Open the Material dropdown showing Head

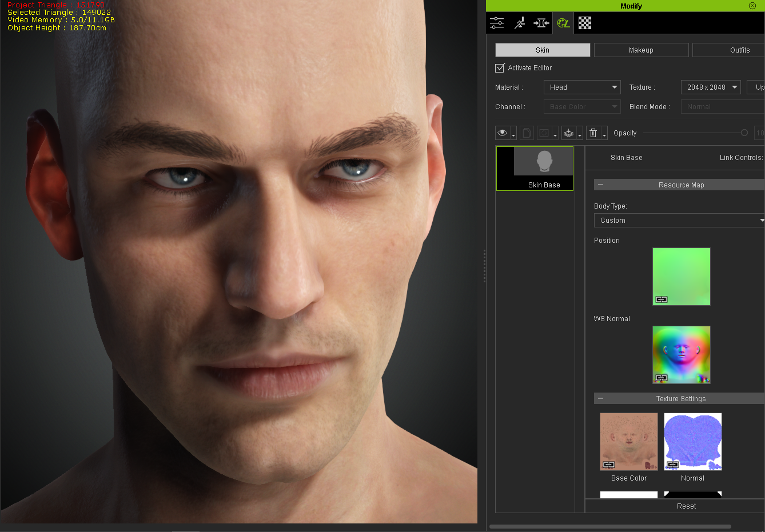(582, 87)
